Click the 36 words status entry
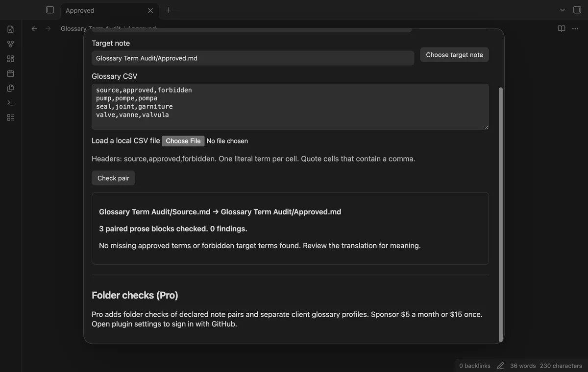The width and height of the screenshot is (588, 372). tap(523, 366)
